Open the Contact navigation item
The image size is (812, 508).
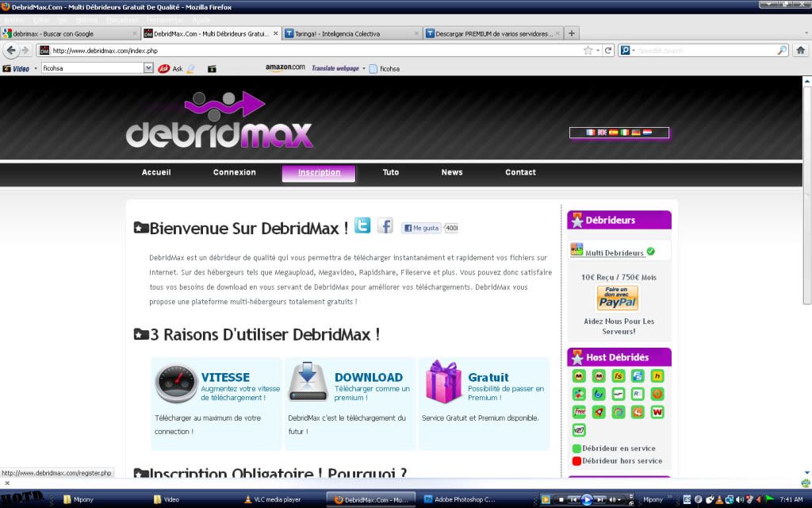(520, 172)
